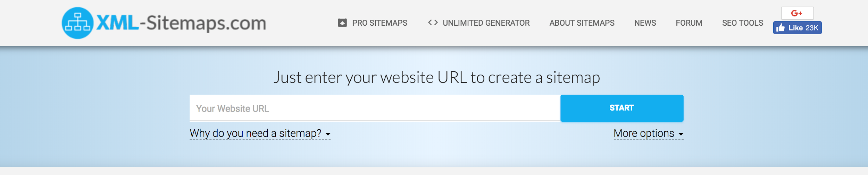Click the Like 23K count label
The image size is (868, 175).
(803, 28)
